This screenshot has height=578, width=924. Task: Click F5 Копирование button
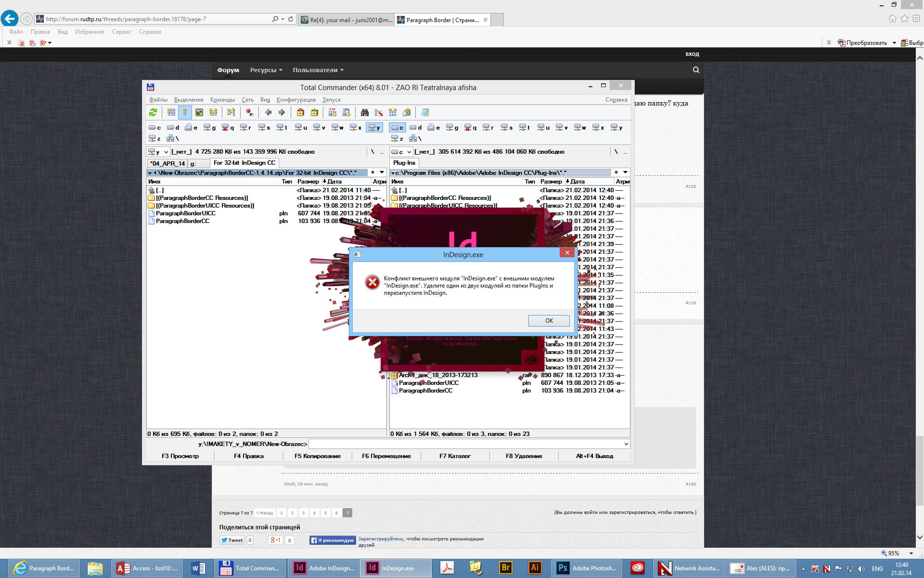coord(317,456)
